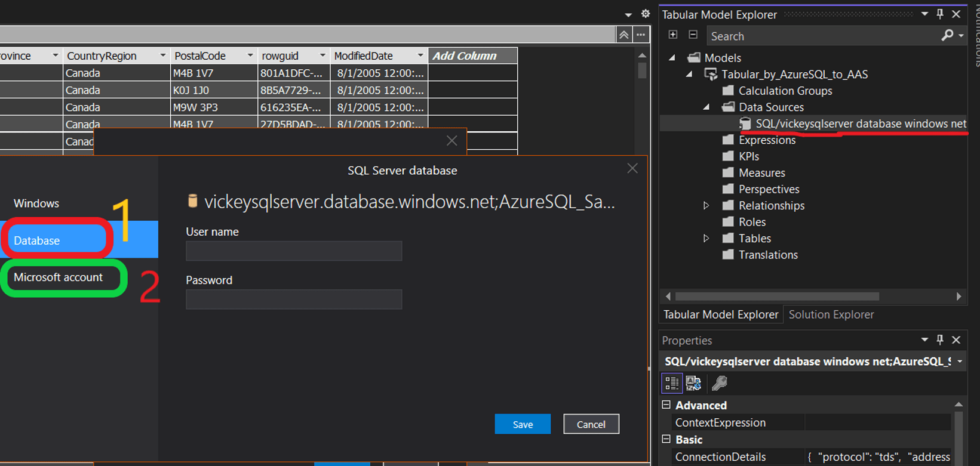The image size is (980, 466).
Task: Open the Properties panel window options dropdown
Action: (924, 340)
